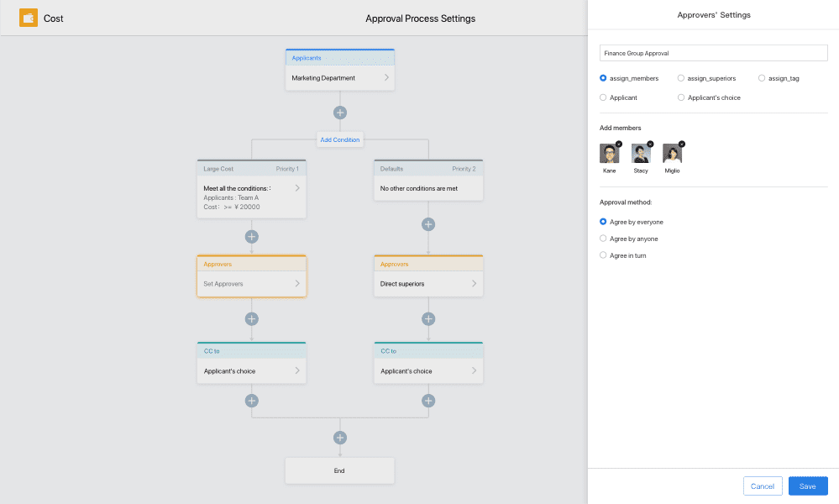Click the Add Condition link

tap(340, 139)
